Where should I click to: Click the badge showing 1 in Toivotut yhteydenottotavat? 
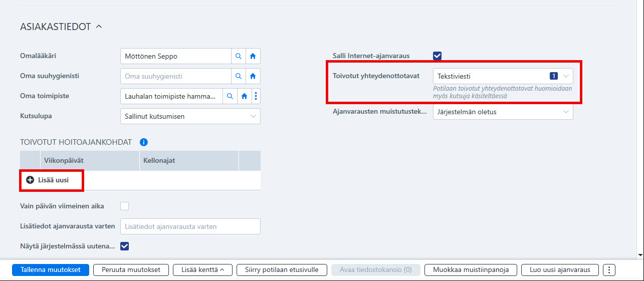pyautogui.click(x=553, y=76)
